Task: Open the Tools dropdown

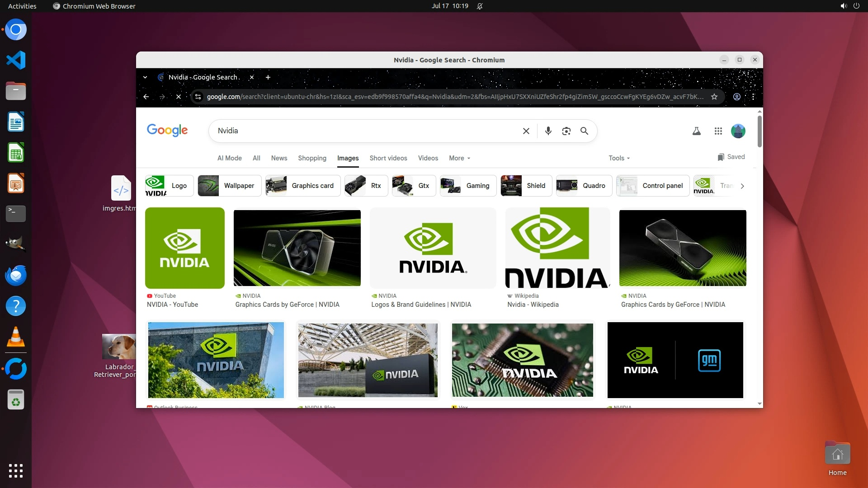Action: point(619,158)
